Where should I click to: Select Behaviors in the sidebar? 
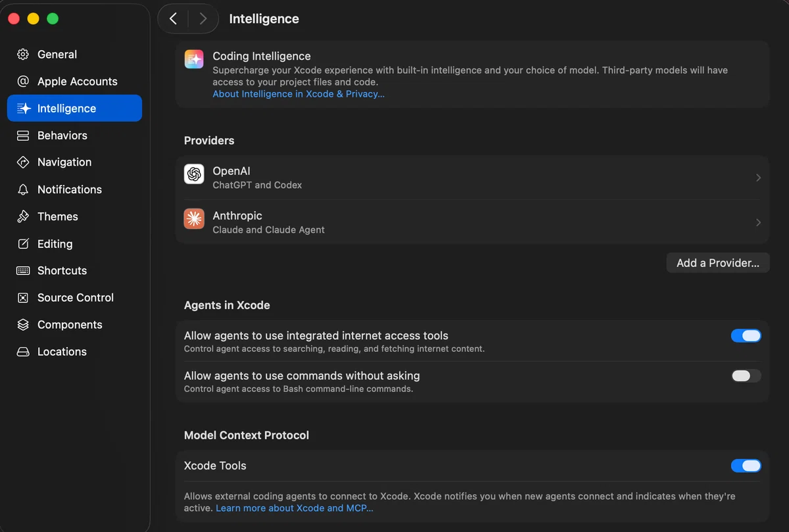coord(74,135)
